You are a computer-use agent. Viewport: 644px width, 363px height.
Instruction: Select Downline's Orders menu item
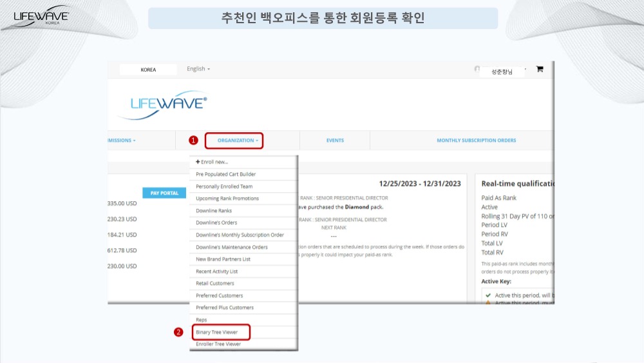(x=216, y=222)
